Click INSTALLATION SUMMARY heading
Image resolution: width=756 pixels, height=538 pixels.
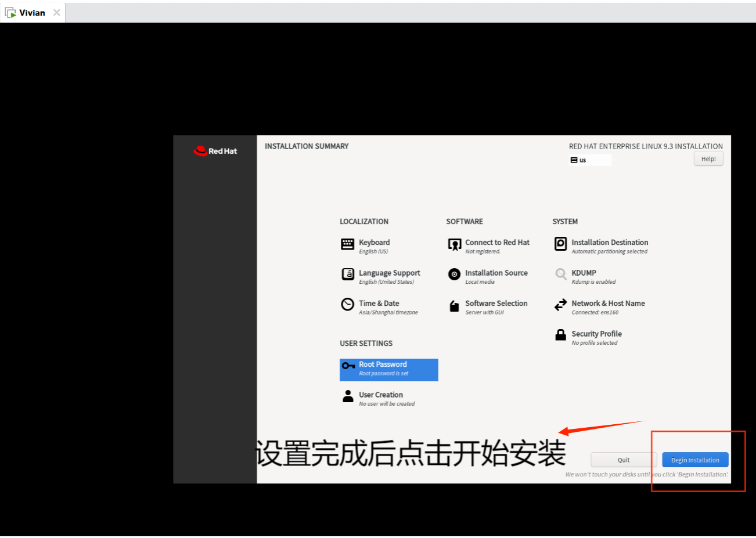pos(307,146)
